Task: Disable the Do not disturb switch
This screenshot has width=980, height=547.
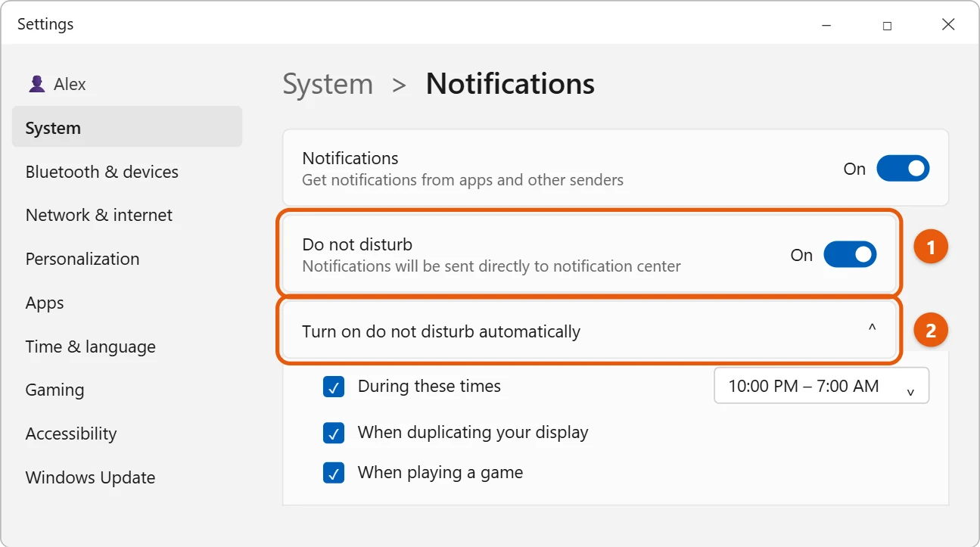Action: [x=850, y=255]
